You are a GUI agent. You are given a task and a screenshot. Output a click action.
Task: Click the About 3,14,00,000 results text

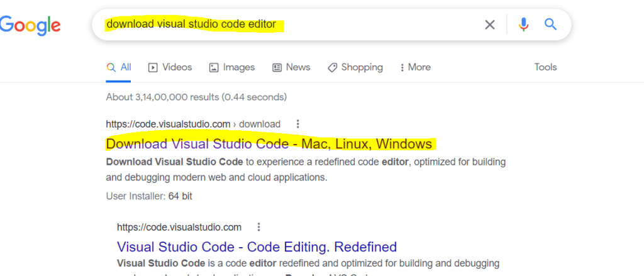pyautogui.click(x=196, y=97)
